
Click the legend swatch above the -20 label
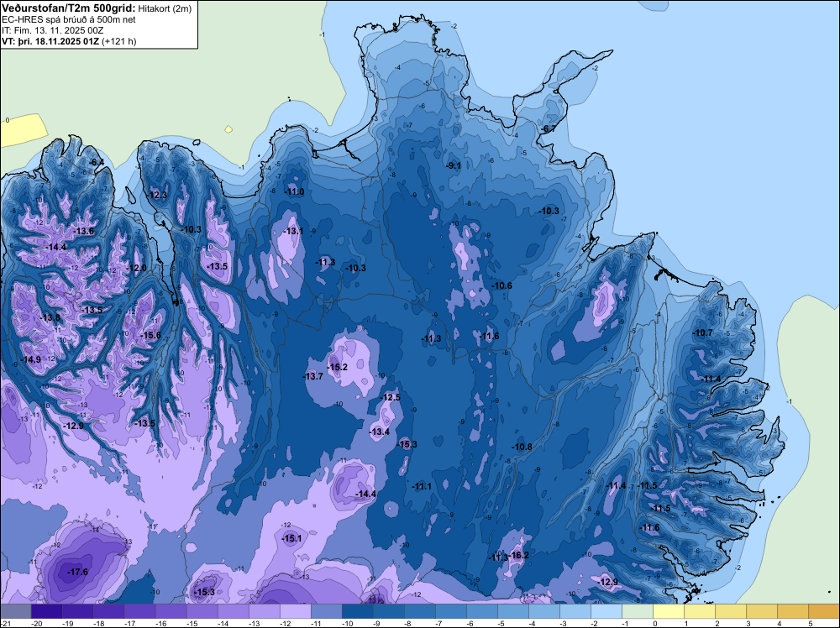(x=46, y=611)
